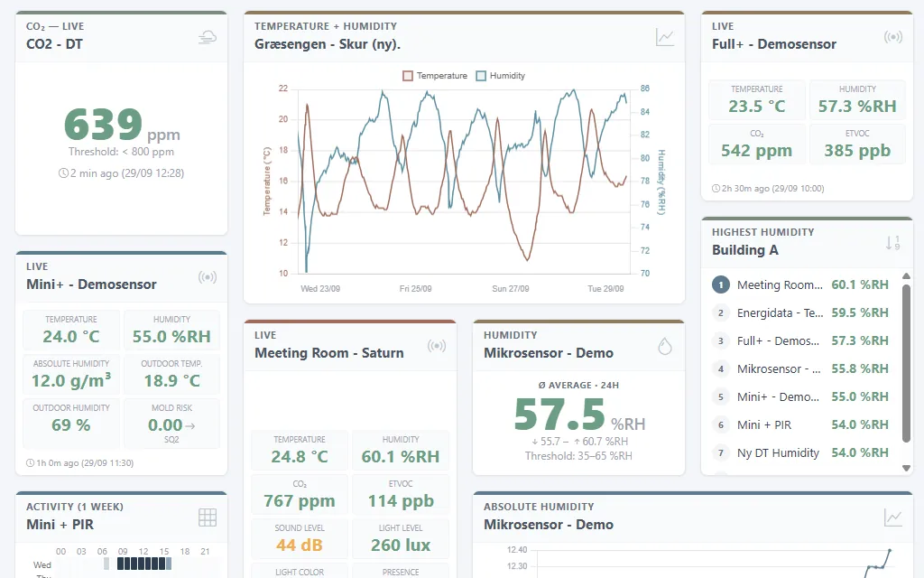This screenshot has width=924, height=578.
Task: Click the 44 dB sound level tile
Action: pyautogui.click(x=300, y=538)
